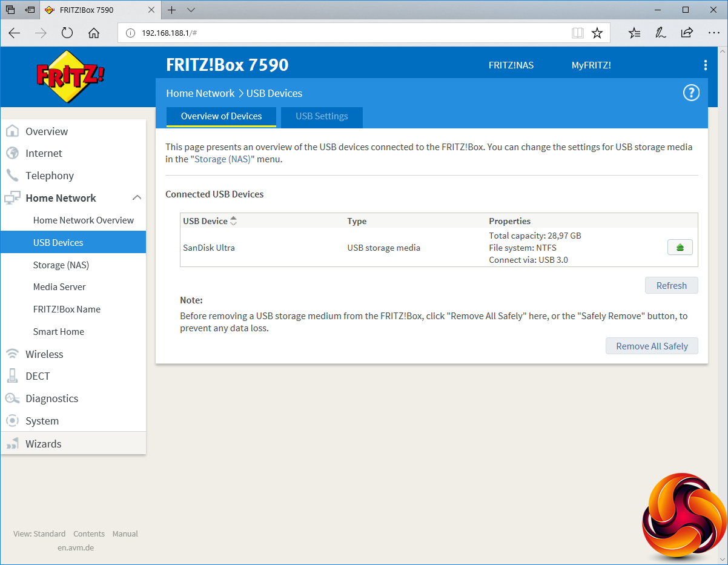Open the favorites hub icon
This screenshot has width=728, height=565.
(x=634, y=33)
